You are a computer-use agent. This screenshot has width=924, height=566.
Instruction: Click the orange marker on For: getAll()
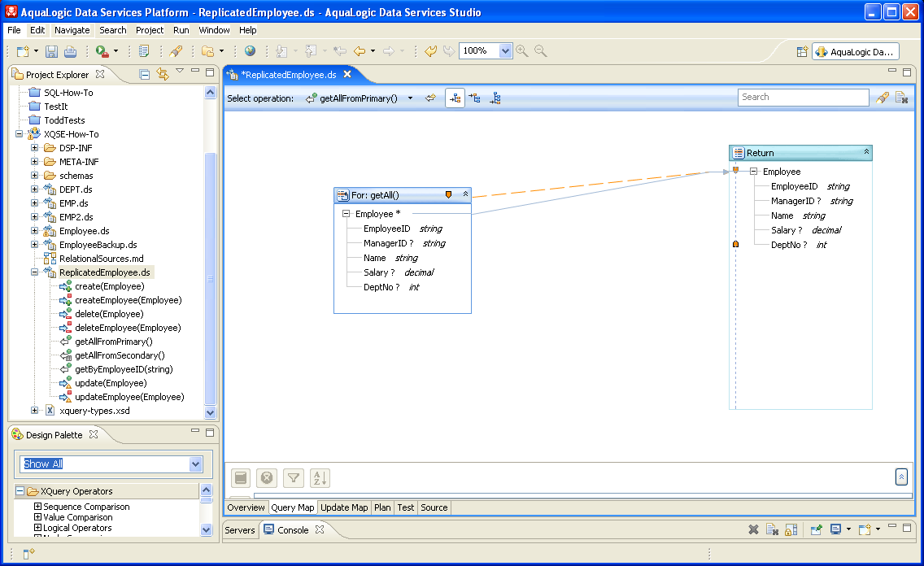click(448, 194)
